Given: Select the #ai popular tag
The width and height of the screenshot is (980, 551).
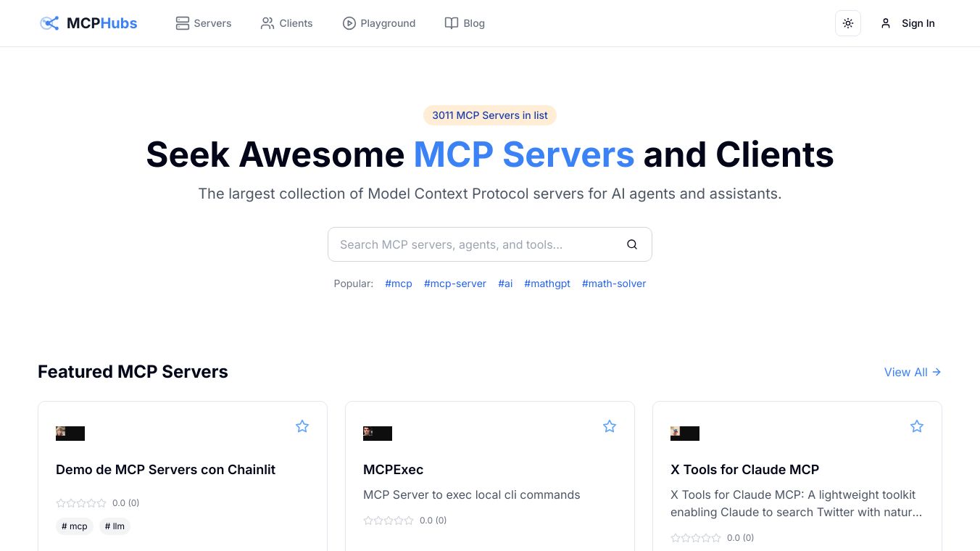Looking at the screenshot, I should click(x=505, y=283).
